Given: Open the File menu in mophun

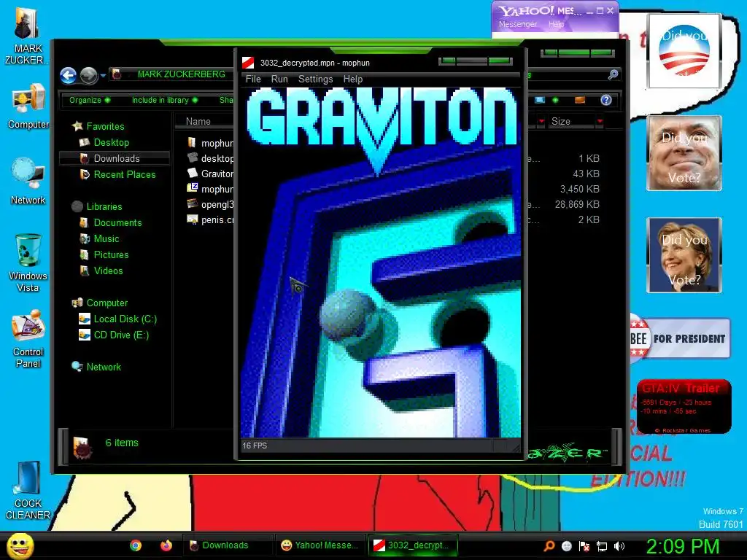Looking at the screenshot, I should coord(253,79).
